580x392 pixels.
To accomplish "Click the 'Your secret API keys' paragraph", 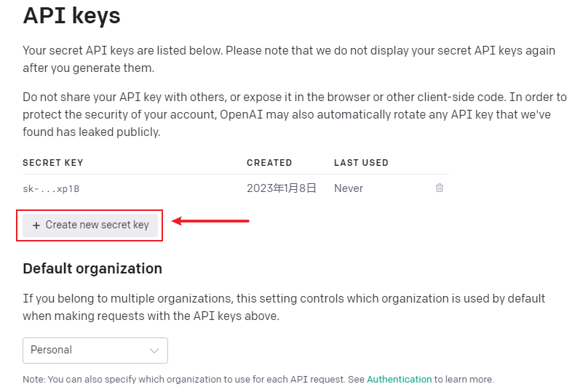I will 289,59.
